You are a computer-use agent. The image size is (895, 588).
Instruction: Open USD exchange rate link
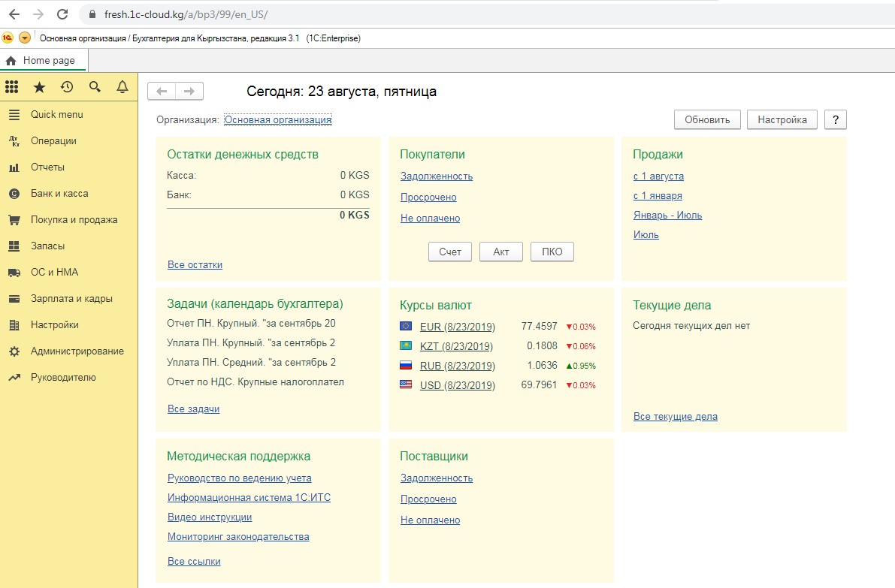[457, 386]
